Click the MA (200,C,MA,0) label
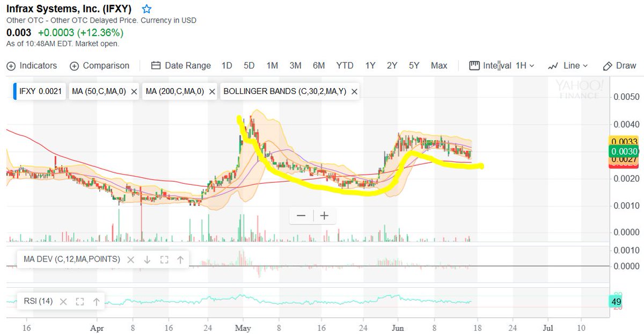The image size is (644, 334). coord(175,92)
